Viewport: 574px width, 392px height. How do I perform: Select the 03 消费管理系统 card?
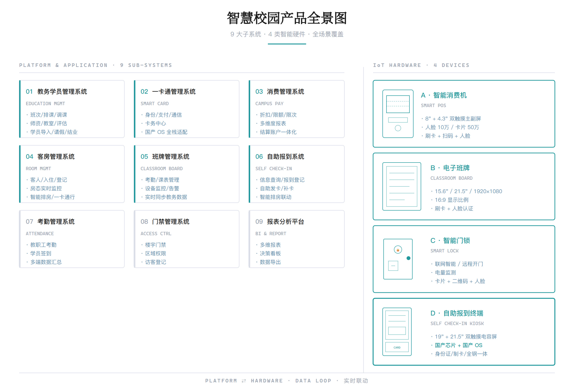pos(296,109)
